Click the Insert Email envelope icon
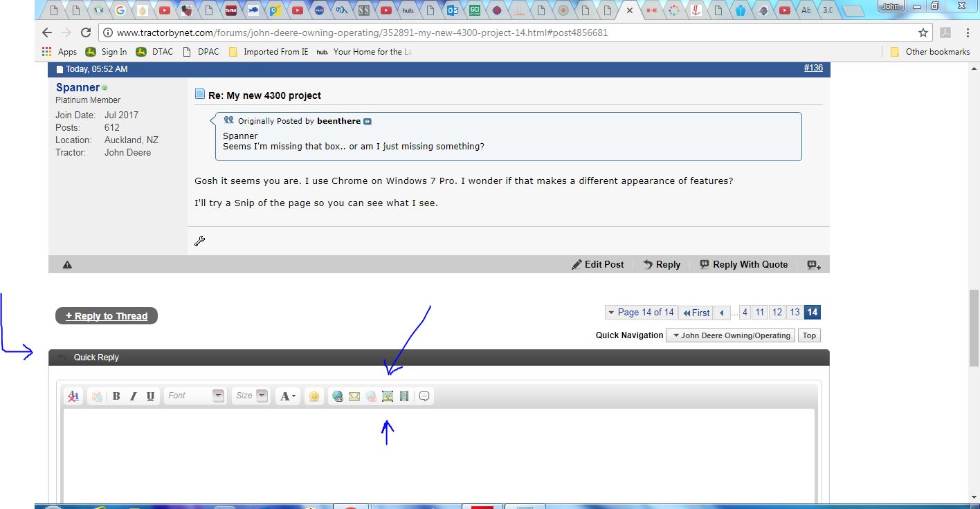Viewport: 980px width, 509px height. tap(354, 396)
